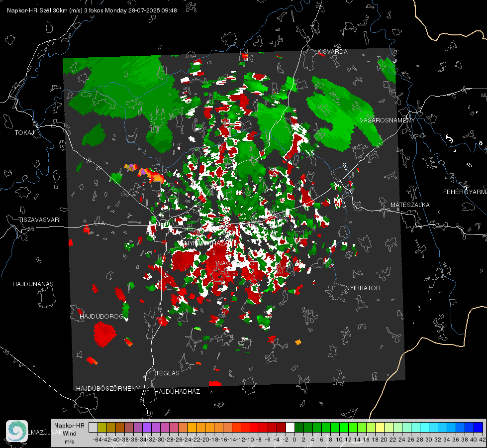
Task: Click the VÁSÁROSNAMÉNY city label
Action: (388, 120)
